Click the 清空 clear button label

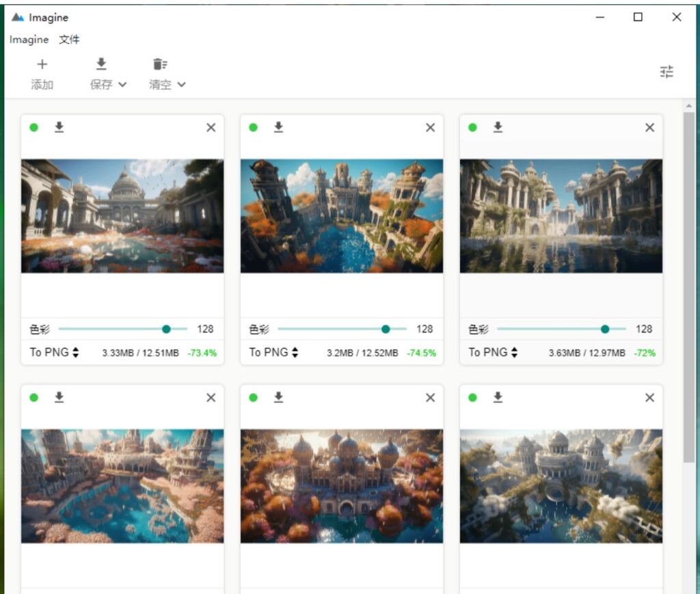pos(160,84)
